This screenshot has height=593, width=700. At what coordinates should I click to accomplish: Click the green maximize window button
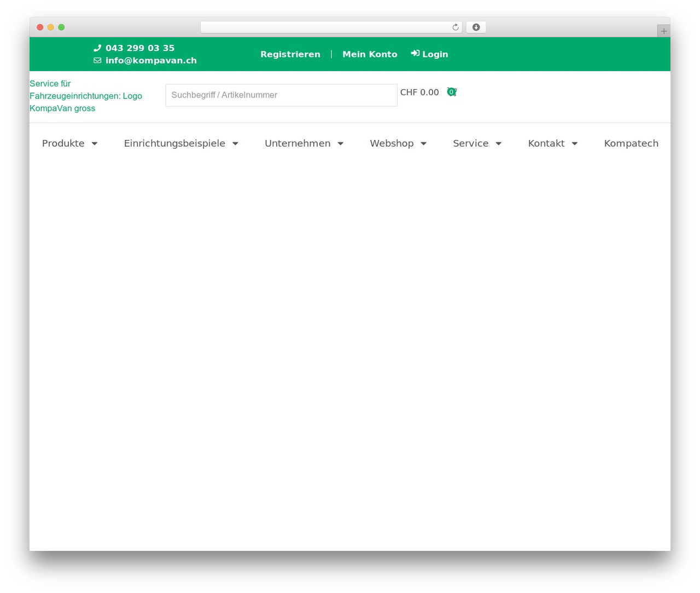coord(61,27)
